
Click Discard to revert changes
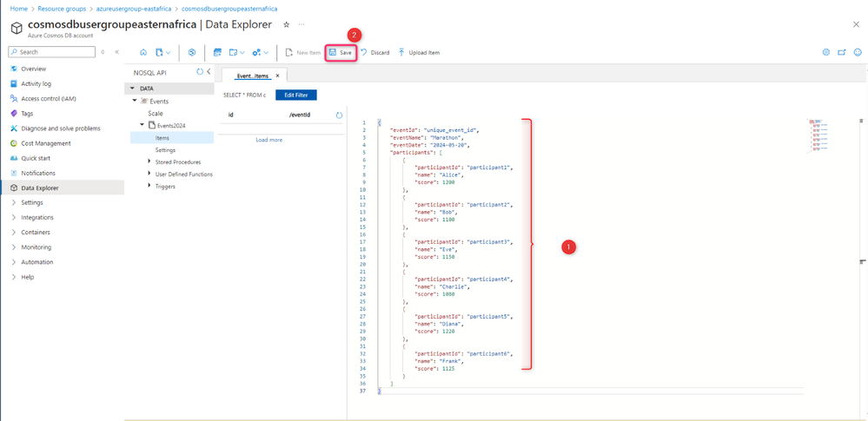coord(374,53)
